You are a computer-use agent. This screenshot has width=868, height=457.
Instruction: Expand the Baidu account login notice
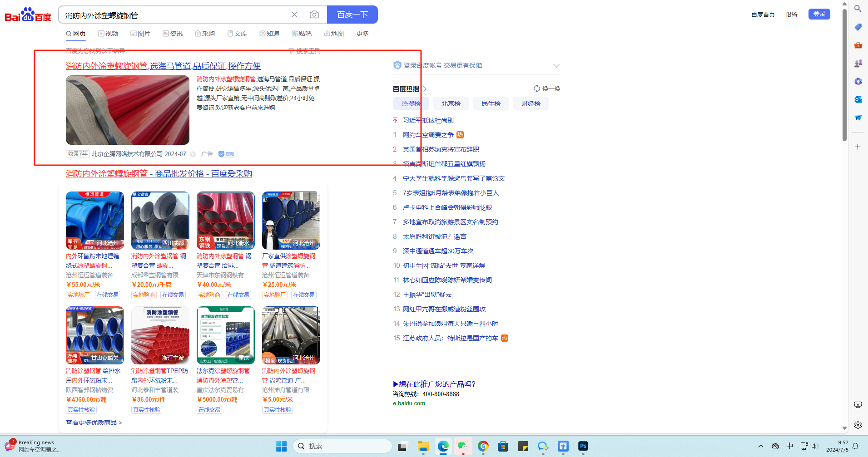(556, 66)
